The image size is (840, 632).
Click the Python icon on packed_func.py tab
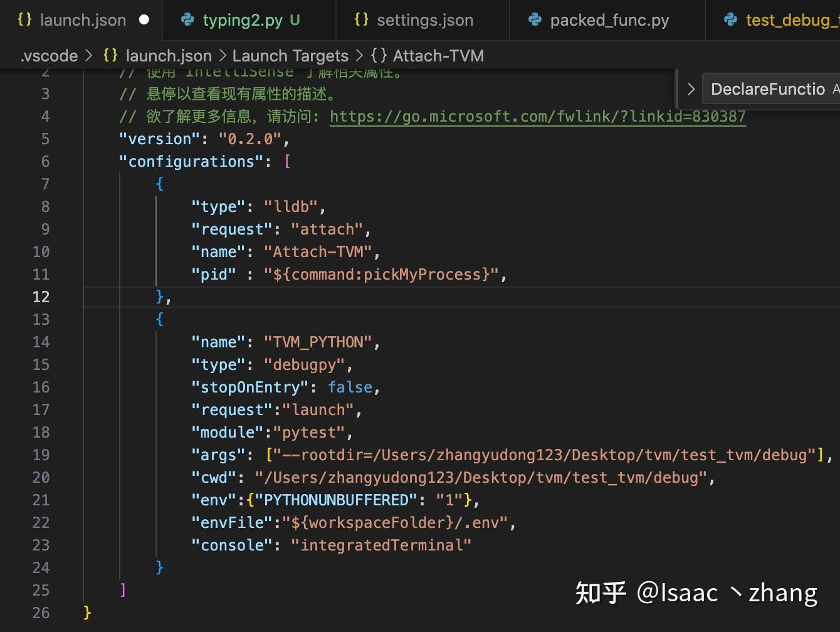pos(534,19)
